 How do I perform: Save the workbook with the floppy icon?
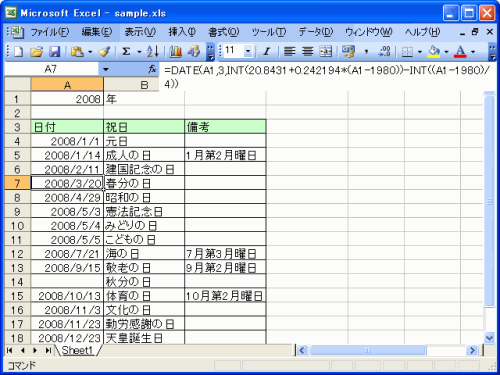coord(54,52)
